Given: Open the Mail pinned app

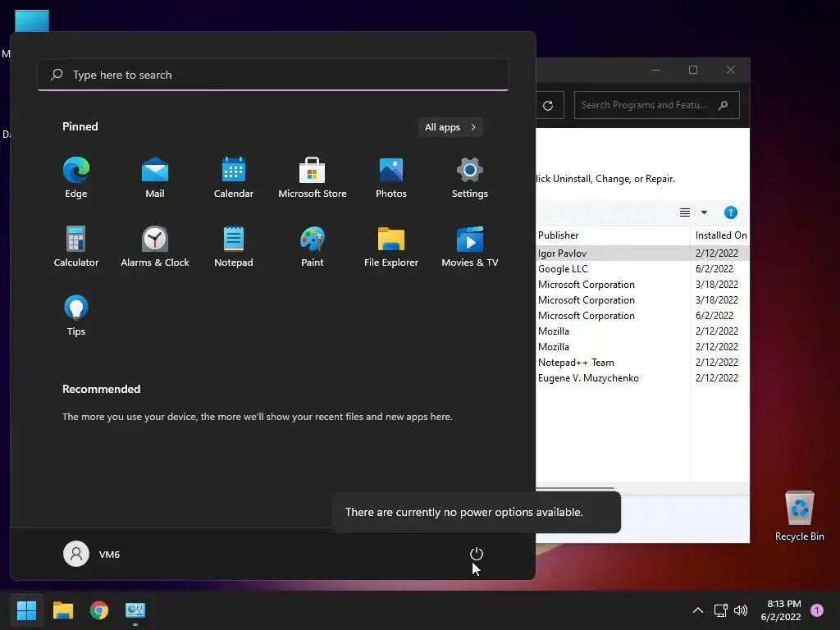Looking at the screenshot, I should (155, 178).
